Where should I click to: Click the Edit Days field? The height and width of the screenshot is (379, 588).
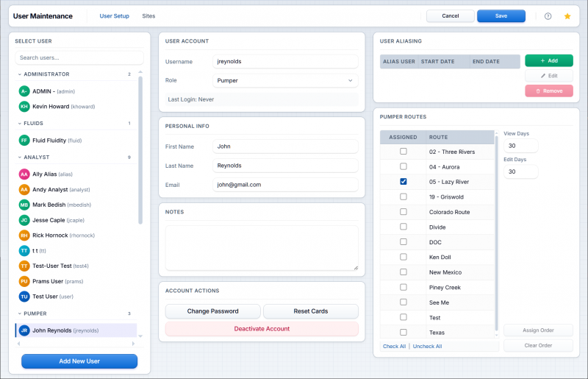click(x=520, y=171)
